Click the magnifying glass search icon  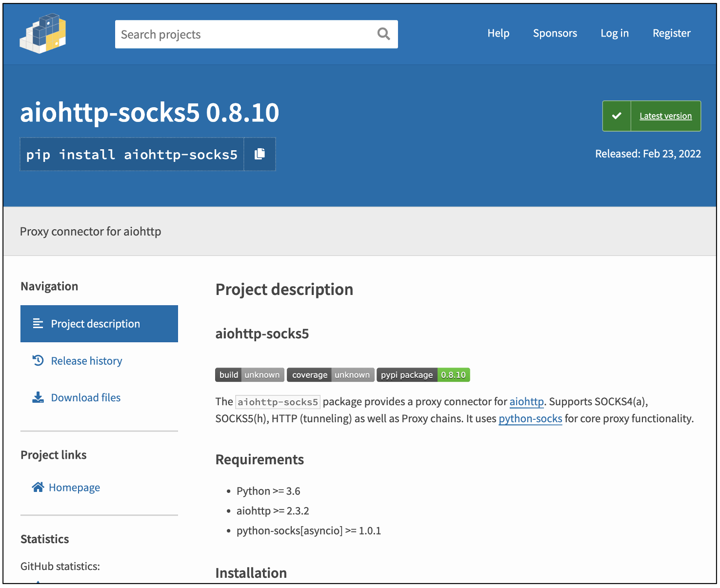[383, 34]
